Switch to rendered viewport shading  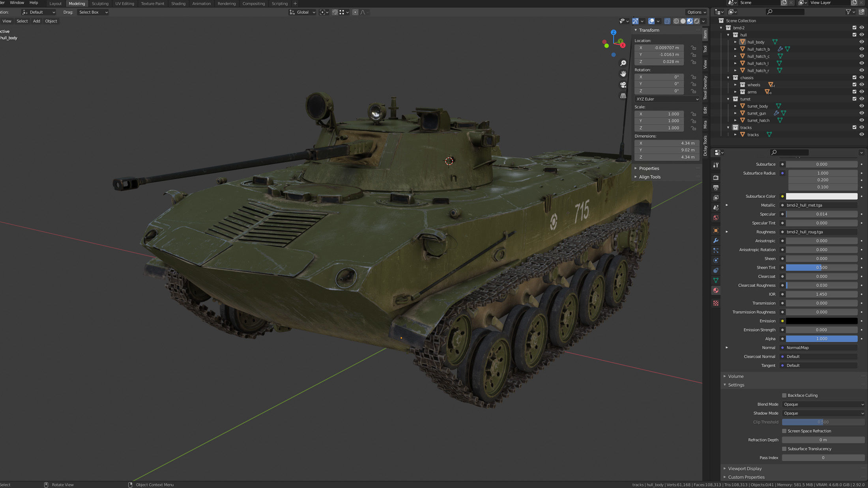point(697,21)
